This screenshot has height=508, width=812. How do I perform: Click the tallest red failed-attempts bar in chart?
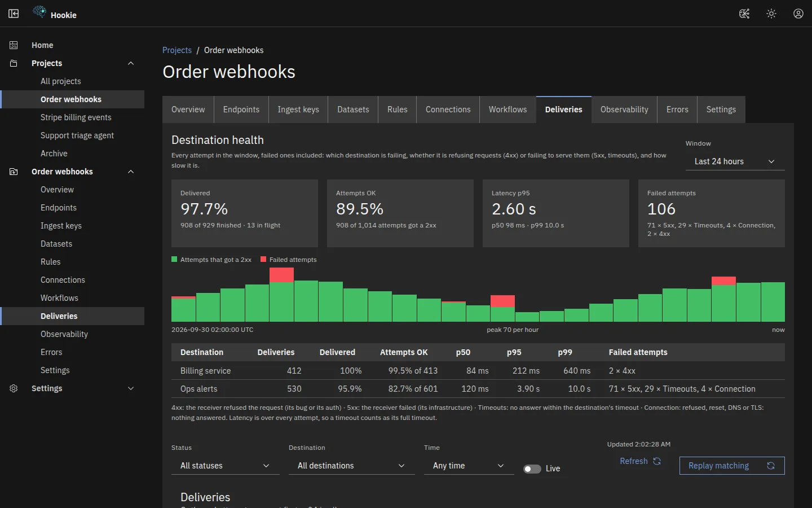click(x=281, y=275)
